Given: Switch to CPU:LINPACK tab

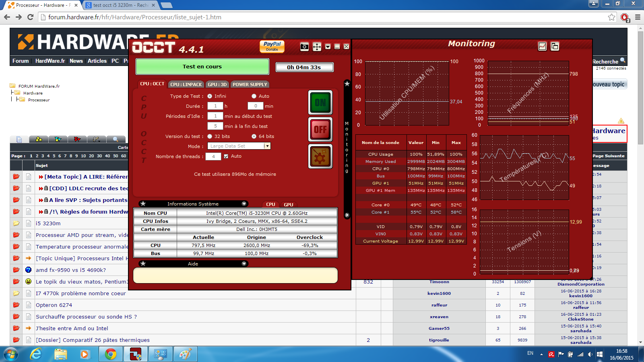Looking at the screenshot, I should pyautogui.click(x=186, y=84).
